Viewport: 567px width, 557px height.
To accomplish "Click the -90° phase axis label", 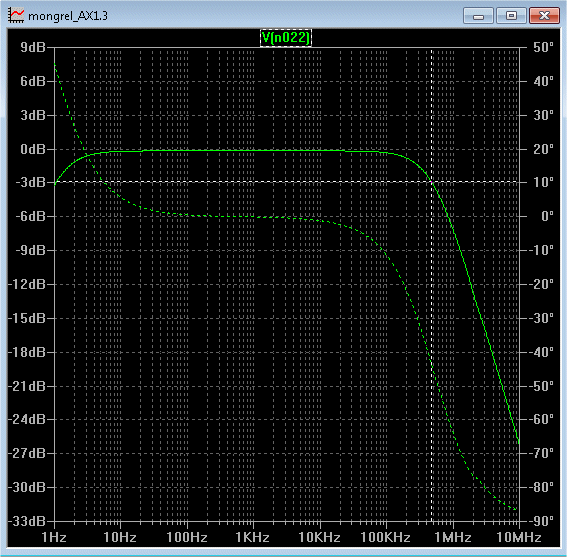I will tap(541, 521).
